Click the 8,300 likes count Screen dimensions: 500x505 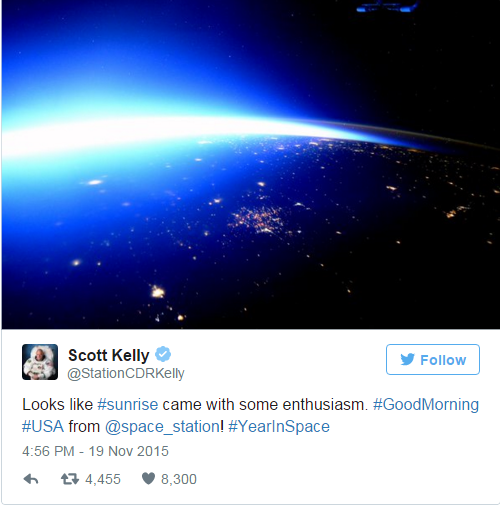[x=179, y=479]
